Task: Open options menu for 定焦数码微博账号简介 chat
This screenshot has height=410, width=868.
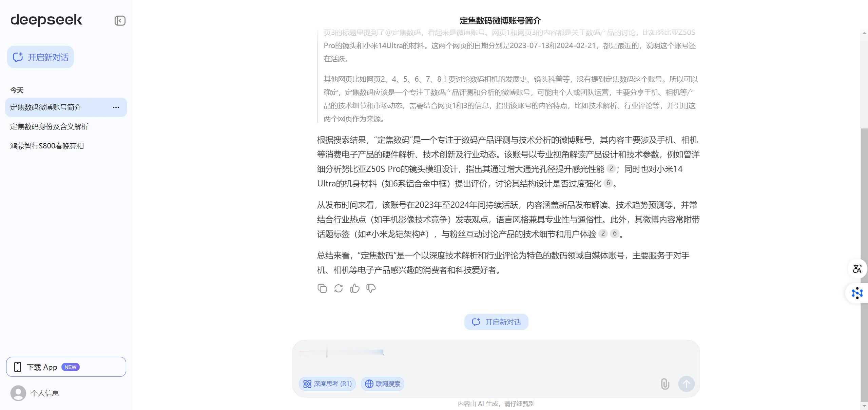Action: (116, 107)
